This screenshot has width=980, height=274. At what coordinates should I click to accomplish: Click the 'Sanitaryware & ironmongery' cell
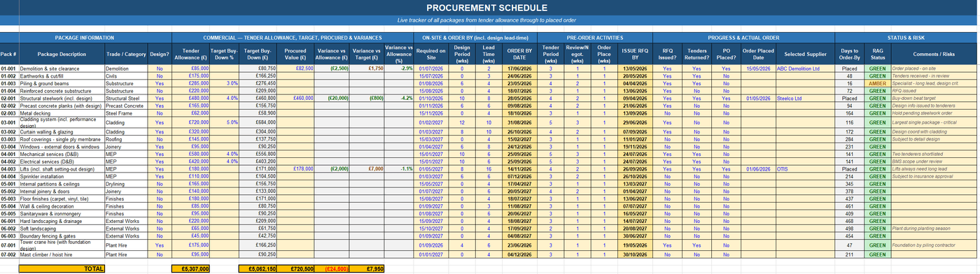pos(61,214)
